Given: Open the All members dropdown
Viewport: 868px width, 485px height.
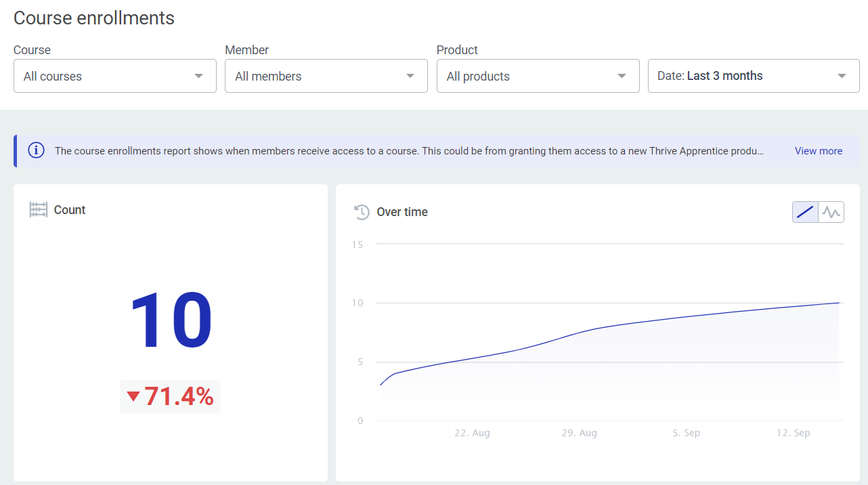Looking at the screenshot, I should pyautogui.click(x=326, y=76).
